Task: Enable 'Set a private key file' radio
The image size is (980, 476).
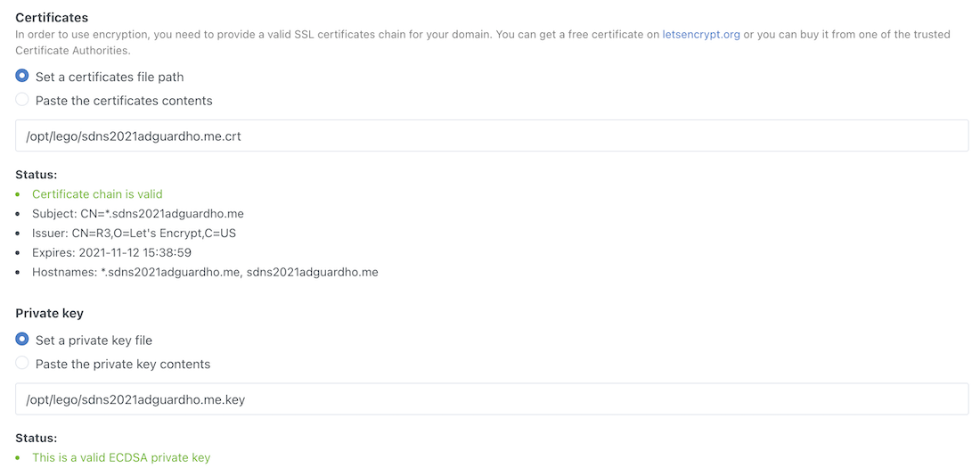Action: [x=22, y=340]
